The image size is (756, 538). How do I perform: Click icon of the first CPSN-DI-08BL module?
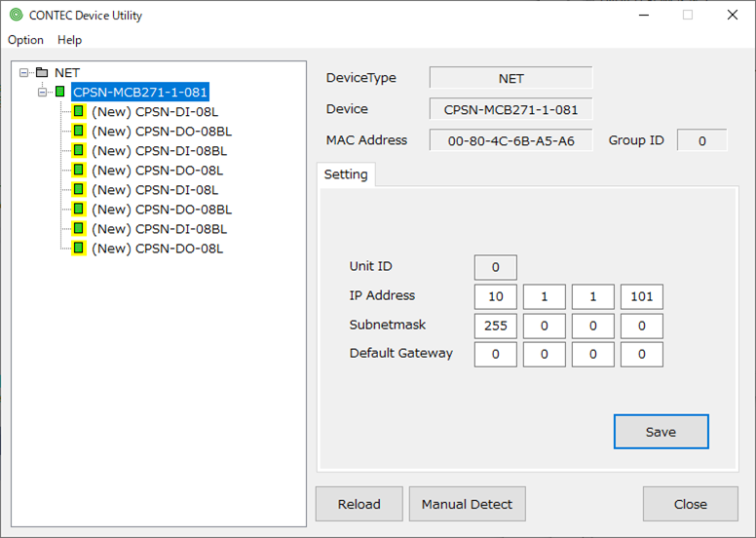pyautogui.click(x=79, y=150)
